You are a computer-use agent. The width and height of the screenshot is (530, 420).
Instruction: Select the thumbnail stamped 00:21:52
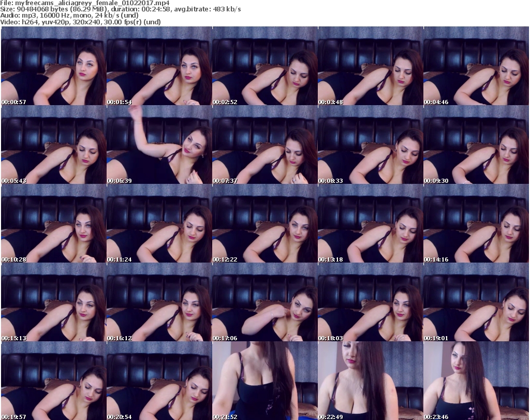click(x=265, y=381)
